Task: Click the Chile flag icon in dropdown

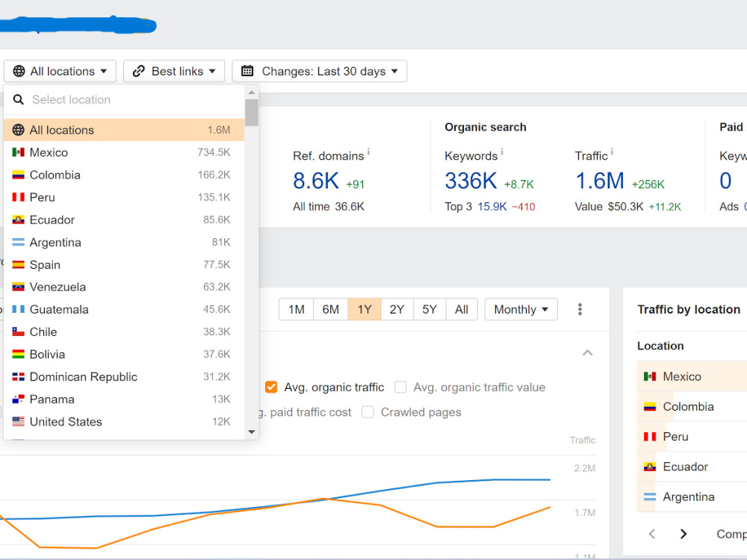Action: pyautogui.click(x=18, y=332)
